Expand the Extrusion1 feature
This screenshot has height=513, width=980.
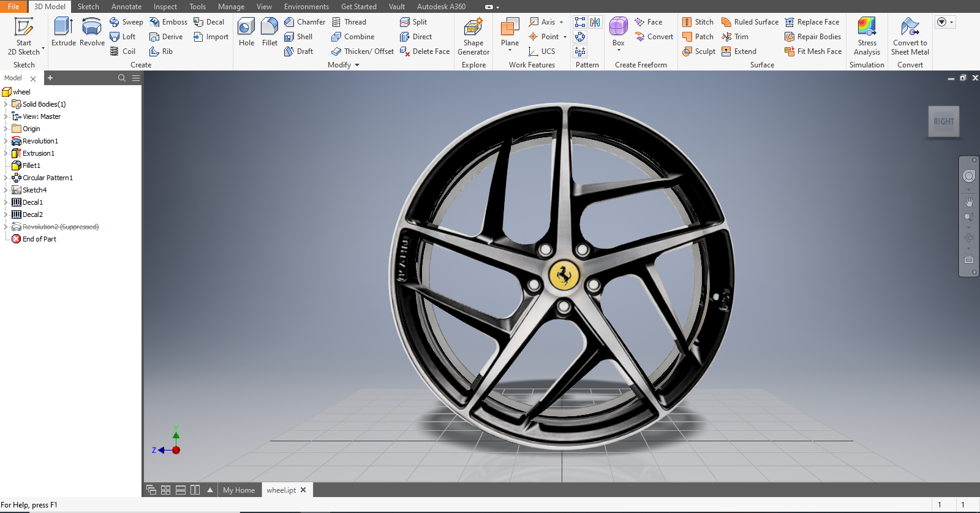pyautogui.click(x=6, y=153)
